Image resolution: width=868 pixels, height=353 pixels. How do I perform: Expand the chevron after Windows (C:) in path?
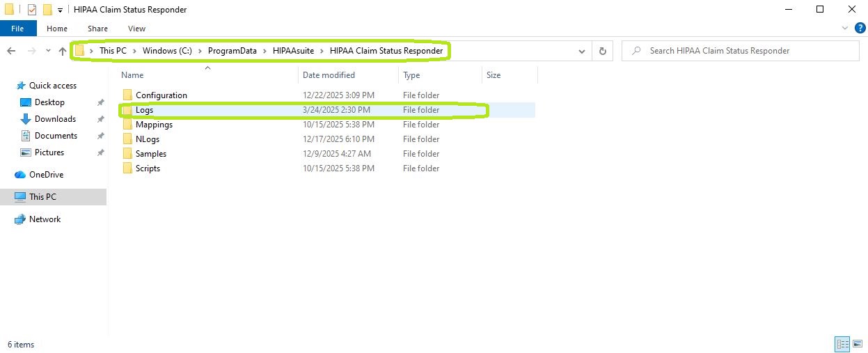point(200,51)
